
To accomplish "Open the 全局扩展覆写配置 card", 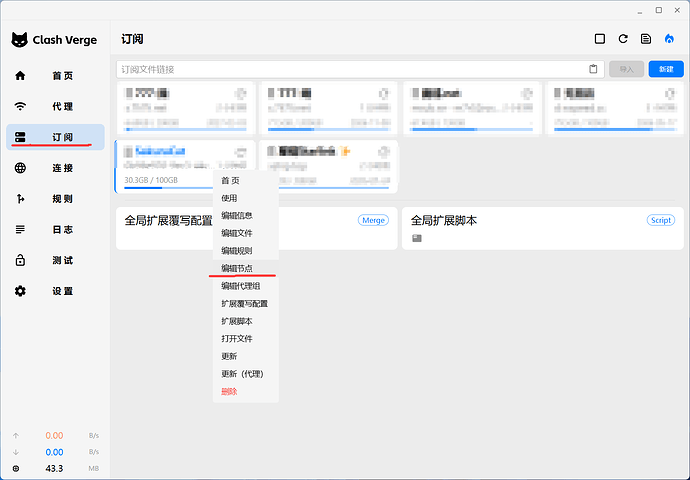I will click(x=257, y=228).
